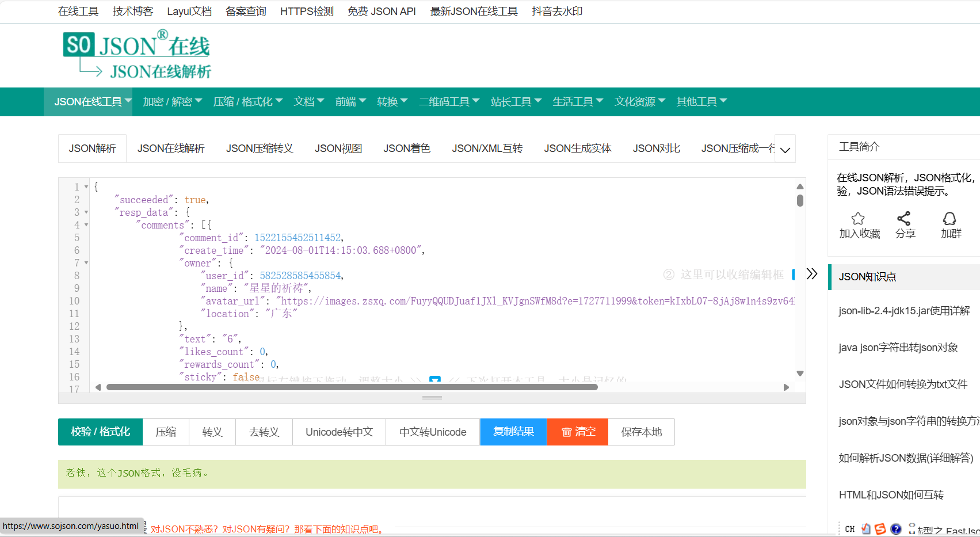Open the HTML和JSON如何互转 article
The width and height of the screenshot is (980, 537).
click(891, 495)
